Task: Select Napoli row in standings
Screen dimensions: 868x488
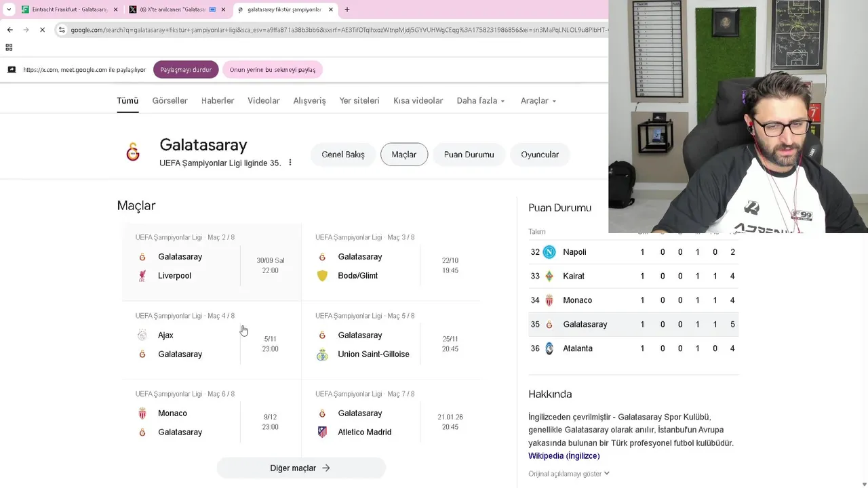Action: (x=633, y=252)
